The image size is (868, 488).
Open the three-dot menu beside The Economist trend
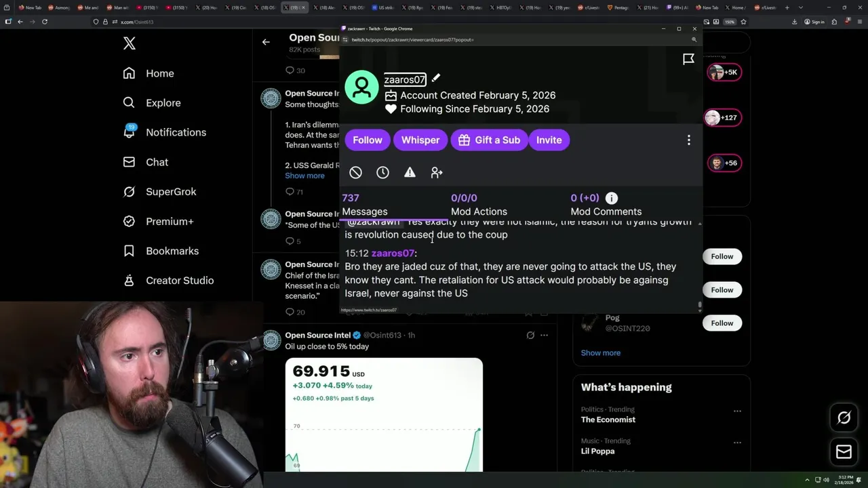[x=737, y=411]
